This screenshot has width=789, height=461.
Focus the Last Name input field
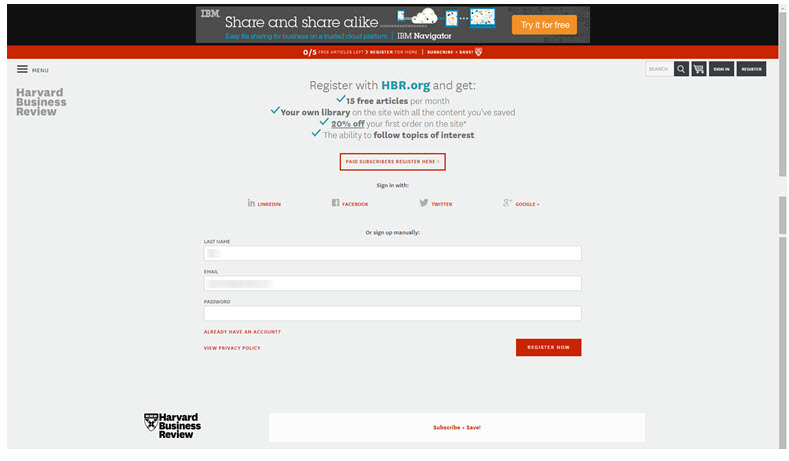[x=392, y=253]
